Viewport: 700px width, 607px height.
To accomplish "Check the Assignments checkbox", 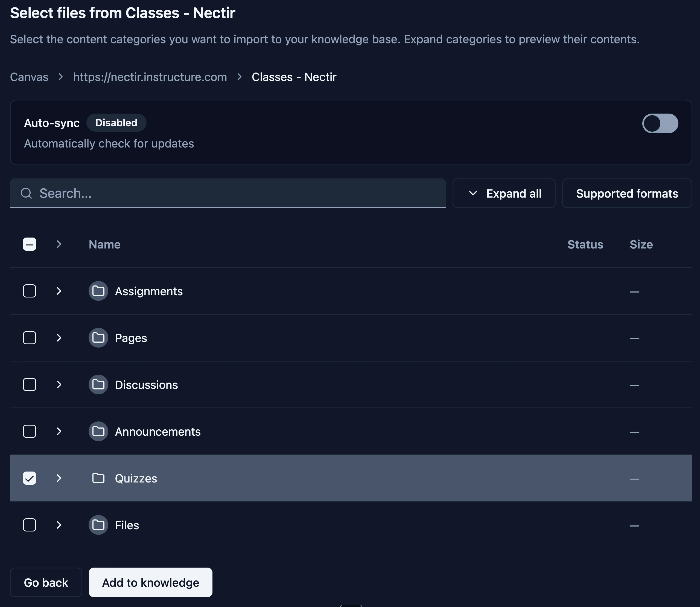I will point(30,291).
